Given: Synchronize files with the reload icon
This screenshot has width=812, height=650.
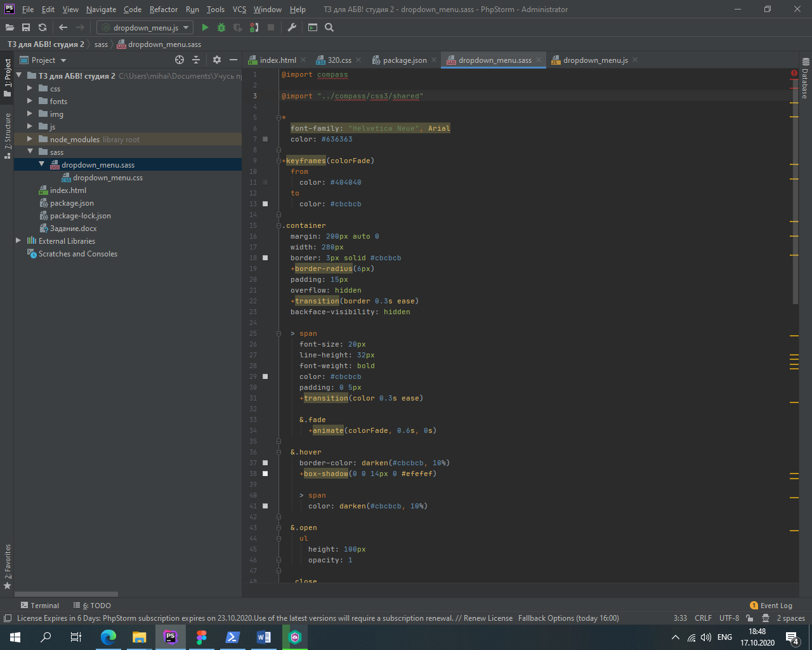Looking at the screenshot, I should (43, 27).
